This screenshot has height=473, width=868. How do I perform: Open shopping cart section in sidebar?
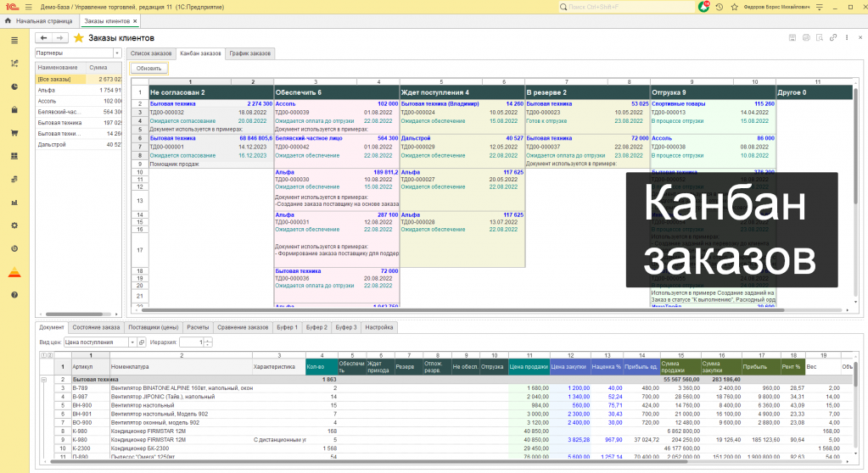(x=14, y=133)
